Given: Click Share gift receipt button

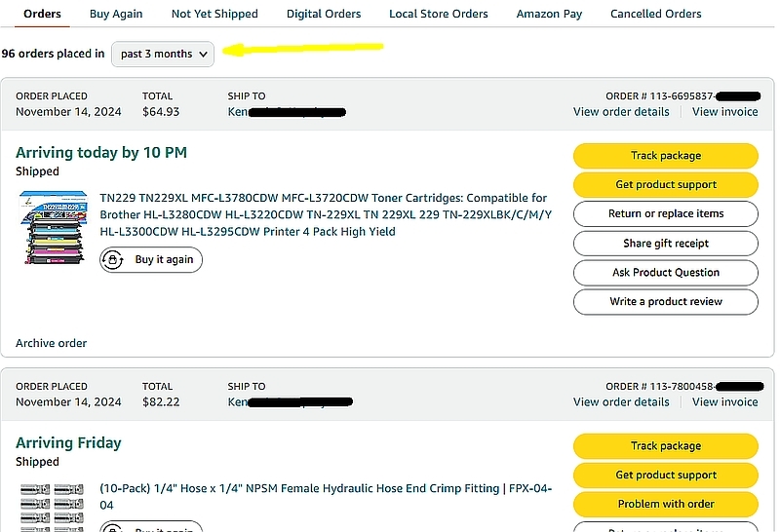Looking at the screenshot, I should 666,244.
